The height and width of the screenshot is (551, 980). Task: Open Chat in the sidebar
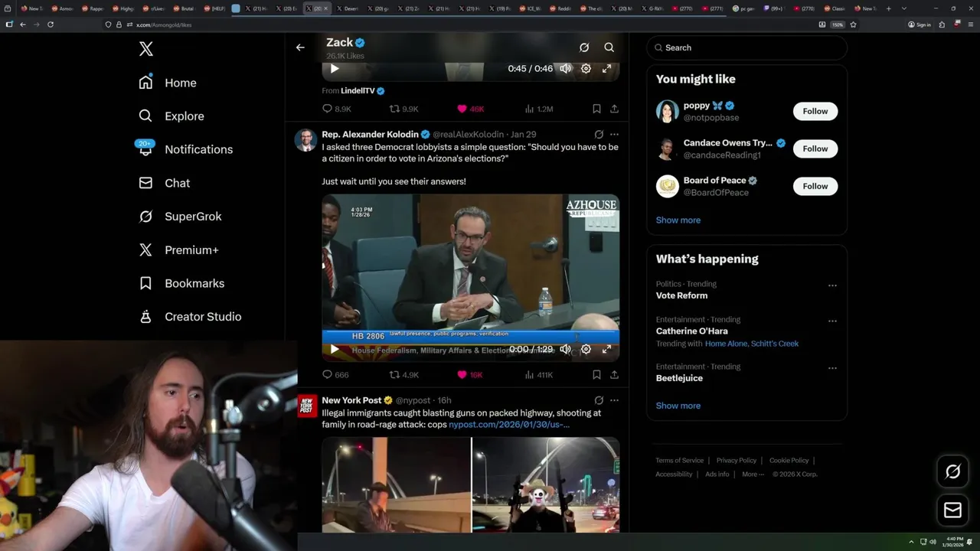[x=165, y=183]
